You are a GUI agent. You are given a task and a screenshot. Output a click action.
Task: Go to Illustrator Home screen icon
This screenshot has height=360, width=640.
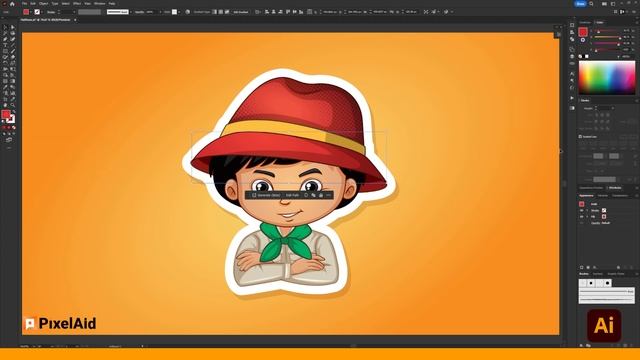(12, 4)
